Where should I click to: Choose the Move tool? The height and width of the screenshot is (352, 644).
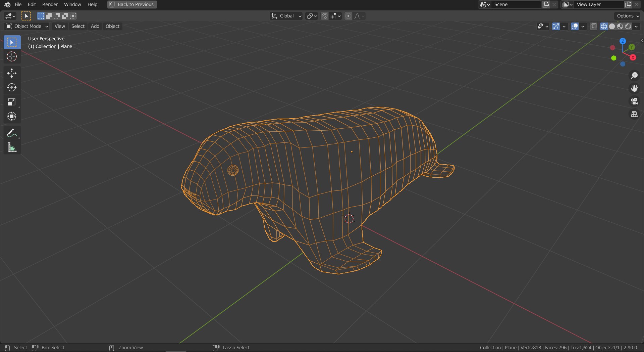click(x=12, y=73)
